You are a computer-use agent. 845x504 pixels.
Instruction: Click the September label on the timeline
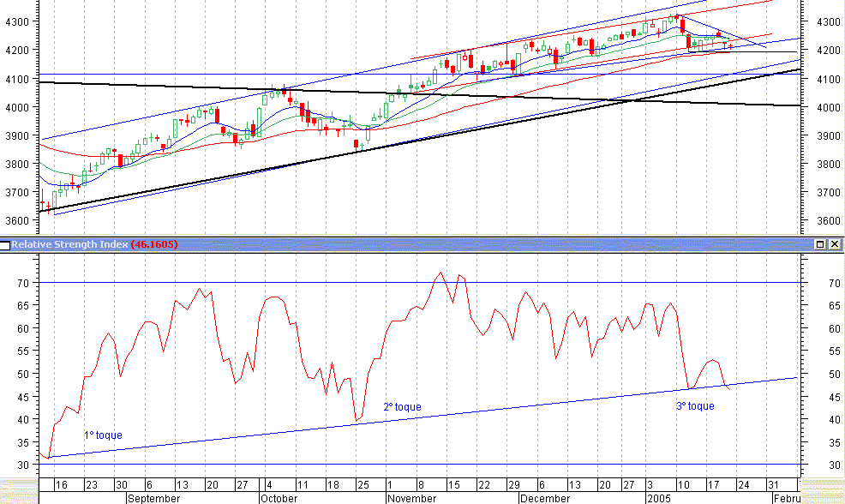[154, 497]
